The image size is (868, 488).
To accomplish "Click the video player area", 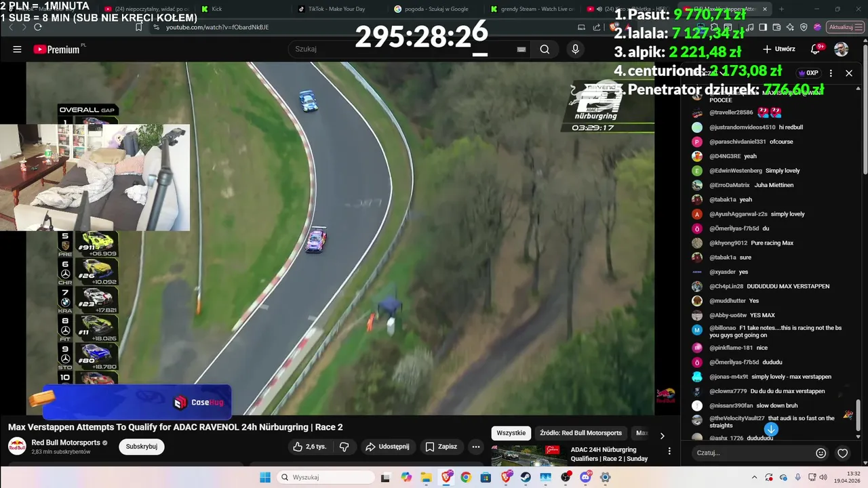I will (x=340, y=238).
